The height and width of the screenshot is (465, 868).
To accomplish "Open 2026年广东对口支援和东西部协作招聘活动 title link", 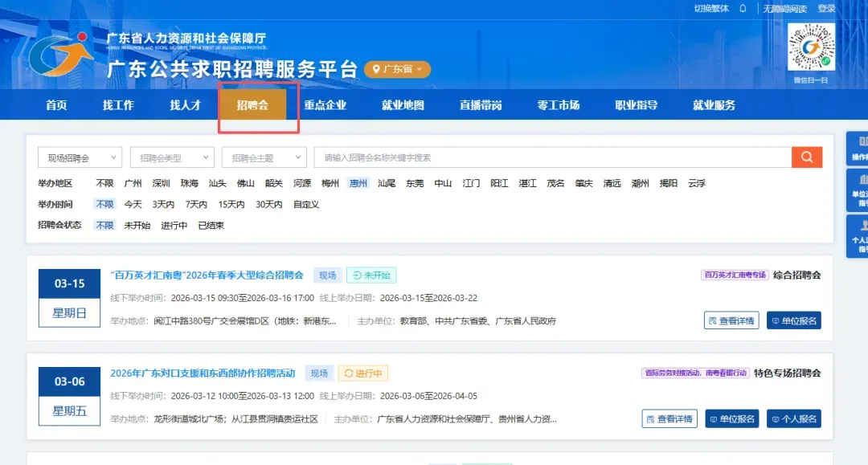I will tap(203, 373).
